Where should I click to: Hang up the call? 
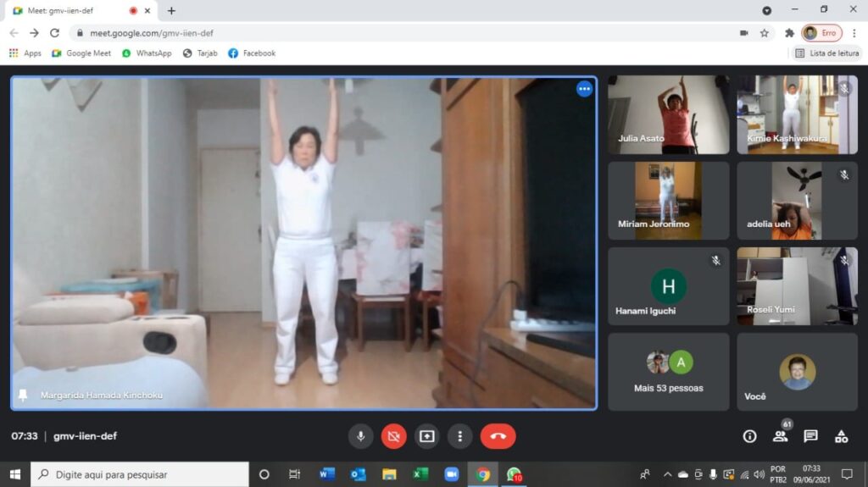[498, 436]
